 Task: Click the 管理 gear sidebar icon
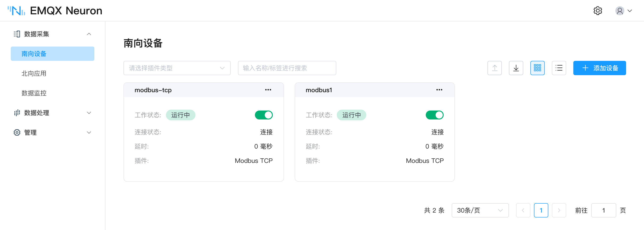point(17,132)
